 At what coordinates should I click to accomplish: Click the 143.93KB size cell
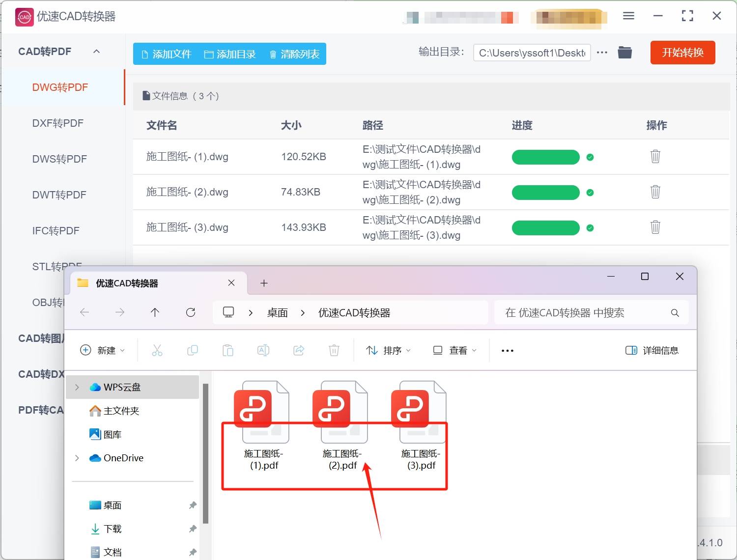coord(304,227)
